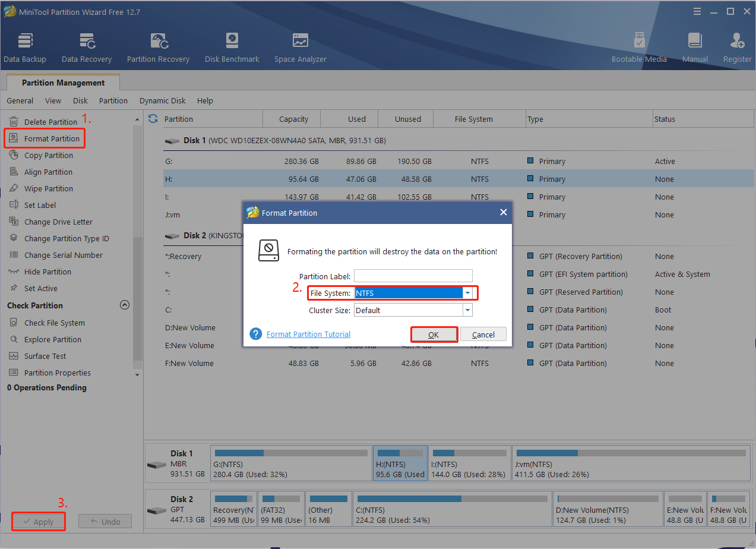Screen dimensions: 756x549
Task: Refresh the partition list
Action: click(153, 119)
